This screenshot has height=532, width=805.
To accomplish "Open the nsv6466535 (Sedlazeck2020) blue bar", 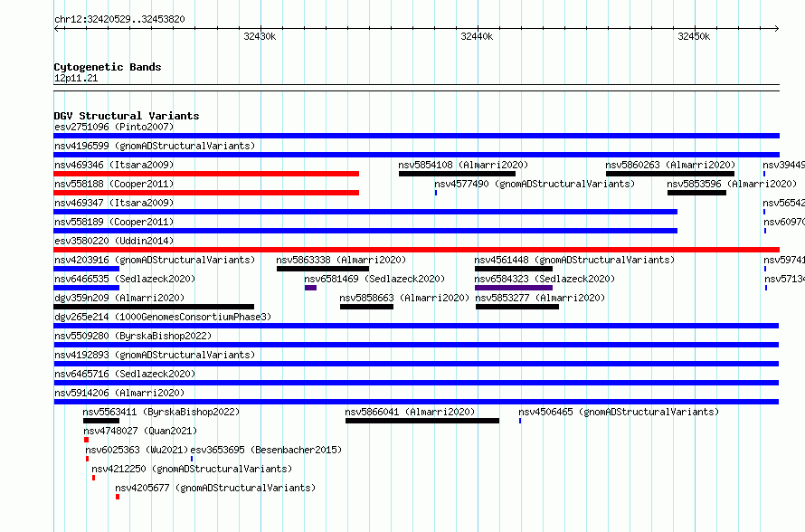I will point(86,288).
